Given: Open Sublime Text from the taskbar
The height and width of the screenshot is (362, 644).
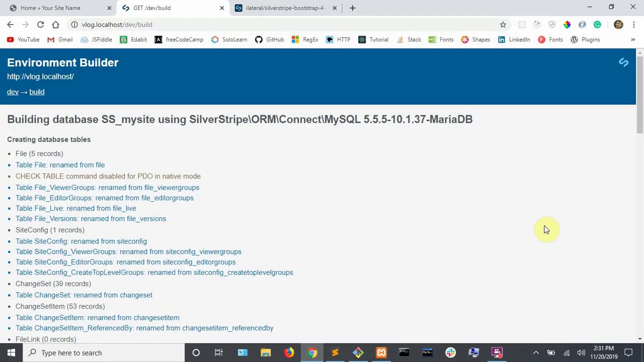Looking at the screenshot, I should [x=335, y=352].
